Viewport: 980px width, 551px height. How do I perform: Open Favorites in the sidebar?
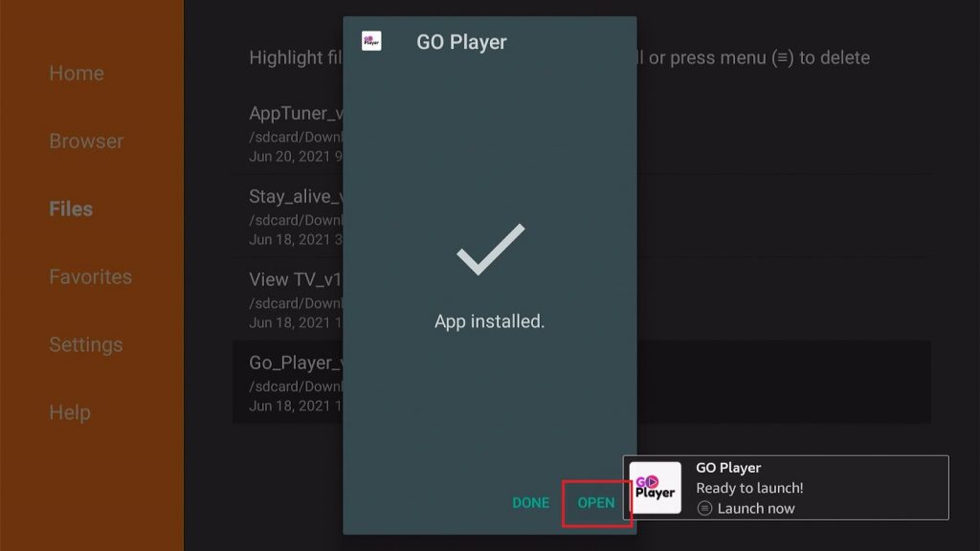pyautogui.click(x=91, y=276)
